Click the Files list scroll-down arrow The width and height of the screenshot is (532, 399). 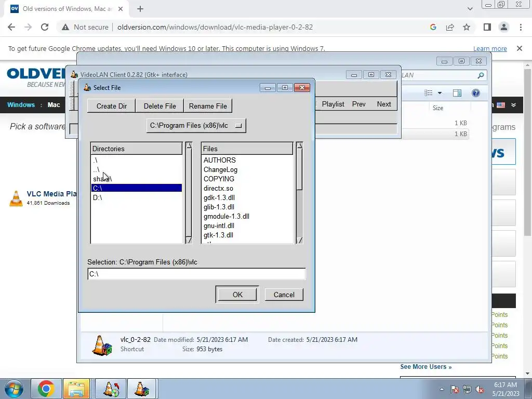point(299,240)
